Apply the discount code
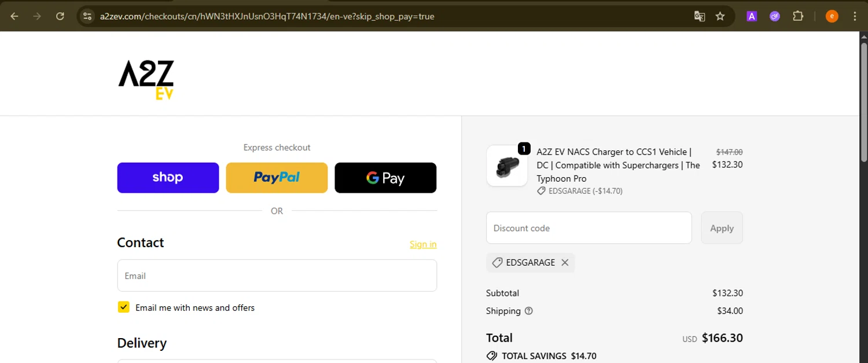Screen dimensions: 868x363 point(722,228)
